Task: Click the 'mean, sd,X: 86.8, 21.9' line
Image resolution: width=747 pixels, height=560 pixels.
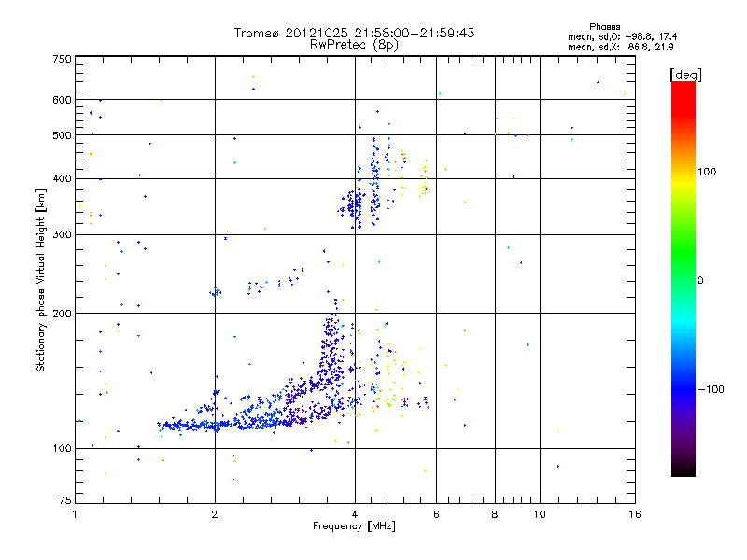Action: pyautogui.click(x=621, y=47)
